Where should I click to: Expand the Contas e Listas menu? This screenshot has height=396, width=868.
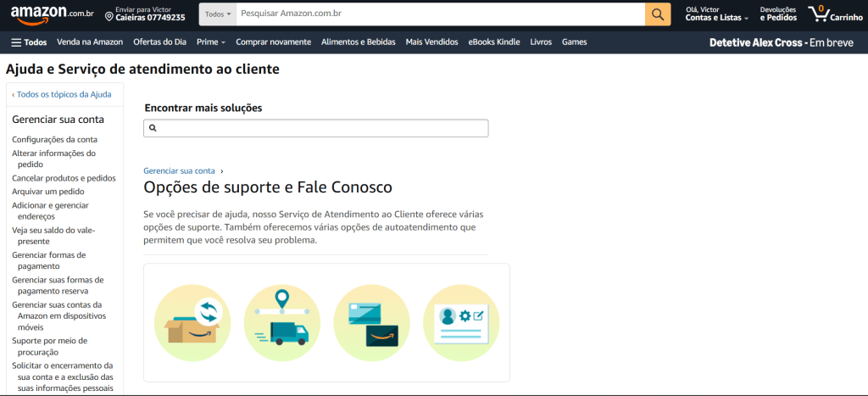[x=716, y=17]
